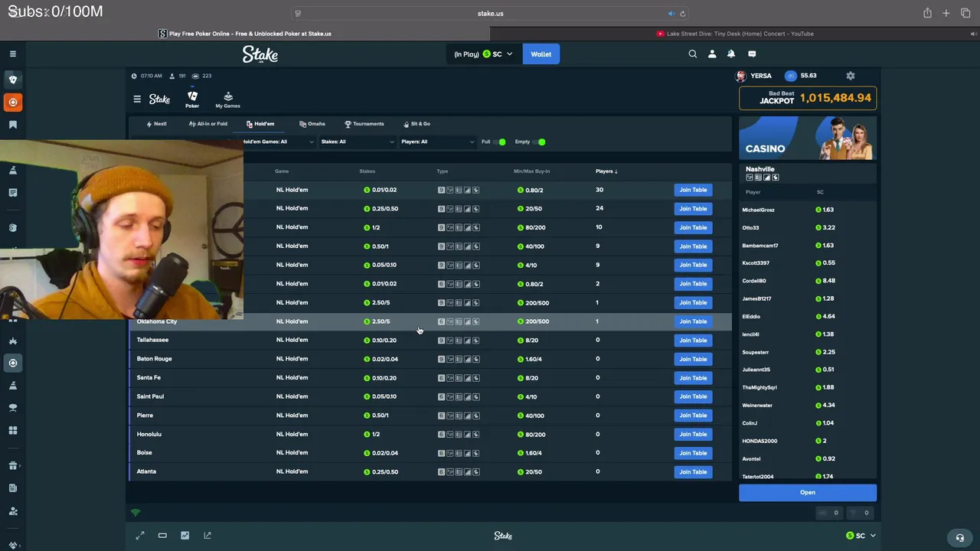Viewport: 980px width, 551px height.
Task: Open My Games in poker lobby
Action: pos(227,100)
